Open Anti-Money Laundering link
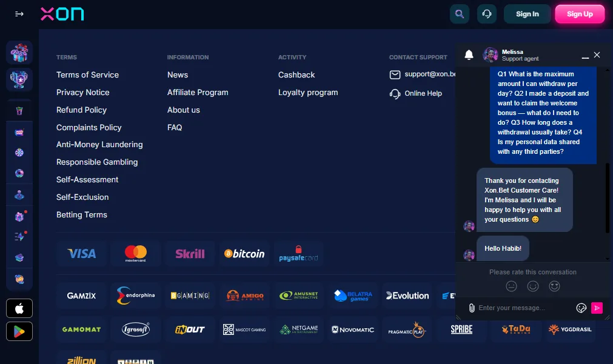The height and width of the screenshot is (364, 613). coord(99,145)
